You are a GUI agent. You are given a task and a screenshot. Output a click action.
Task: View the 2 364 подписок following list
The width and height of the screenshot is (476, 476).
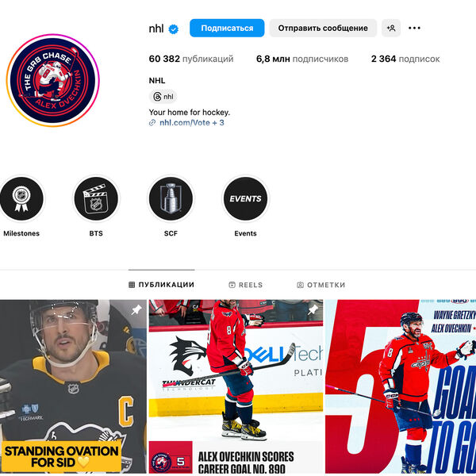[x=405, y=59]
